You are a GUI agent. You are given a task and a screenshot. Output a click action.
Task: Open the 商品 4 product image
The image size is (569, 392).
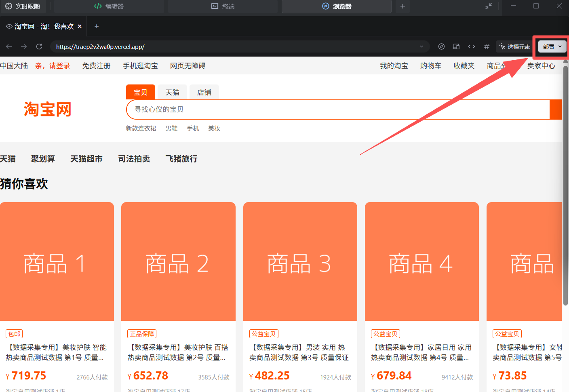tap(422, 261)
